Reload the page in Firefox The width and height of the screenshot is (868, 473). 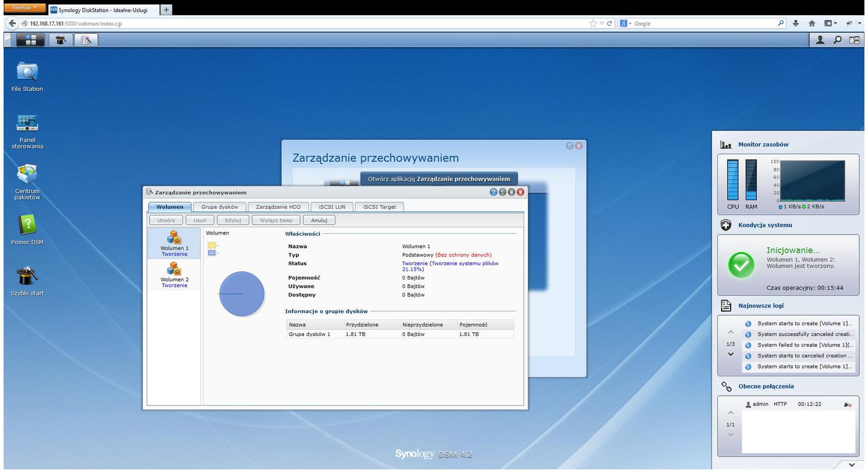(x=610, y=23)
